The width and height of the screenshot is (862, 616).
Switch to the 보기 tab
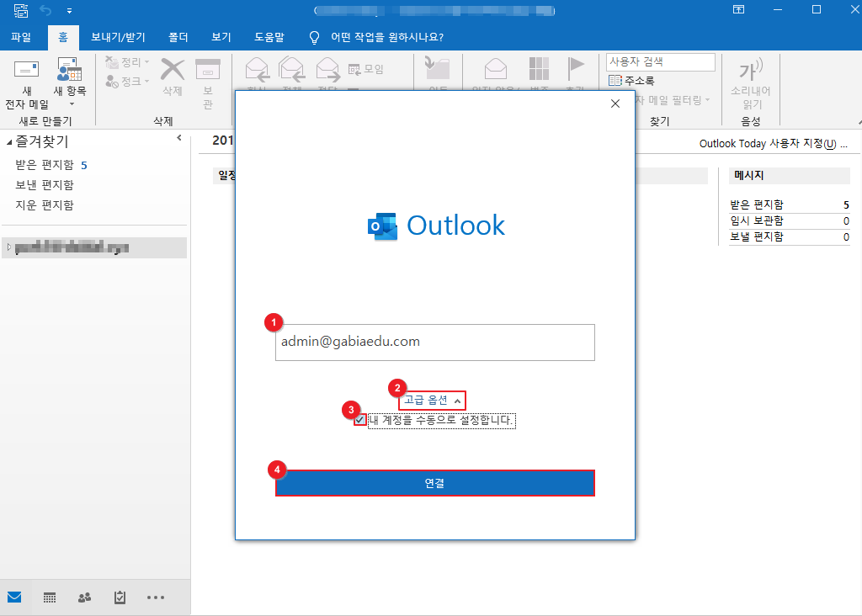(221, 37)
